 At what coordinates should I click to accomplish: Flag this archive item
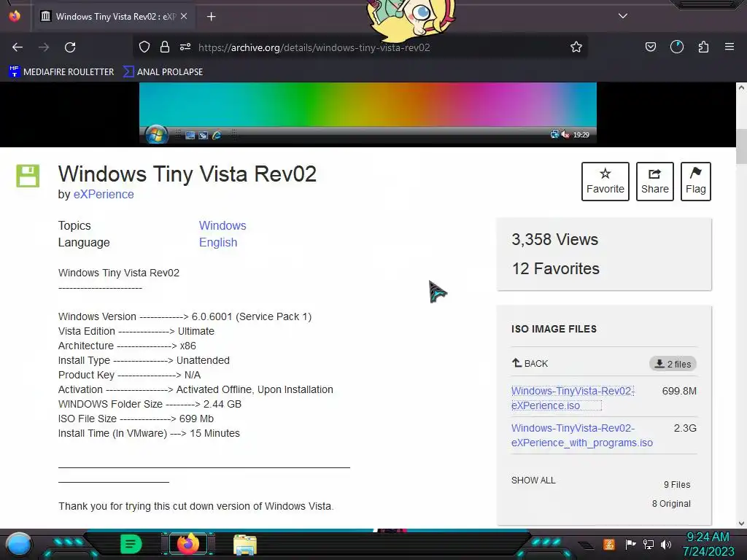695,182
